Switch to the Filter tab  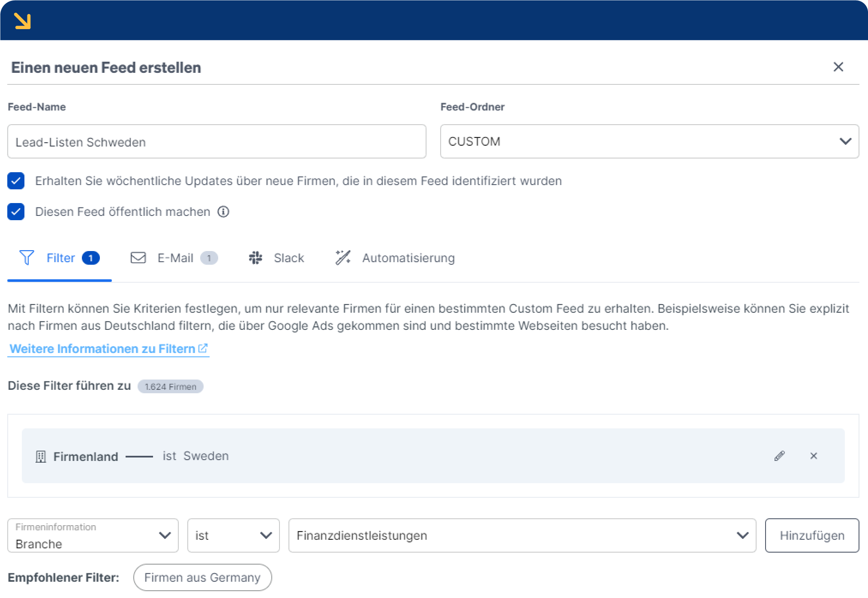pyautogui.click(x=60, y=258)
